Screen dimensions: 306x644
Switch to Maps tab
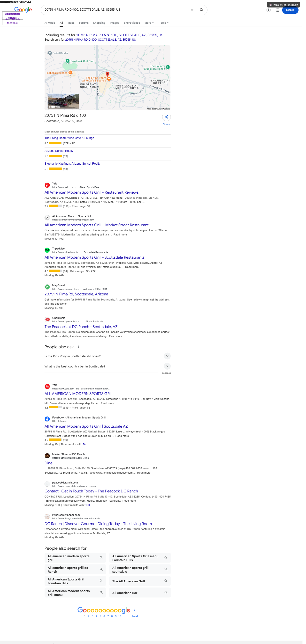pos(72,23)
